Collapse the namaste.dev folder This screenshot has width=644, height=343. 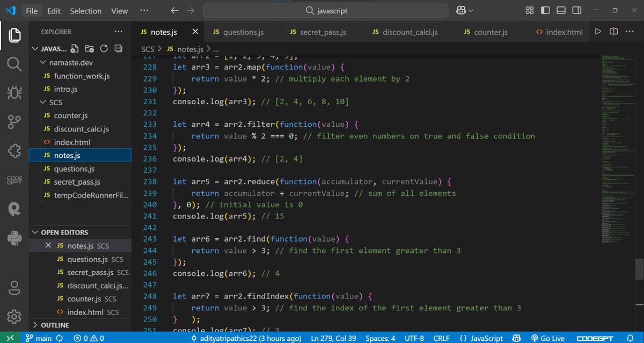tap(44, 62)
